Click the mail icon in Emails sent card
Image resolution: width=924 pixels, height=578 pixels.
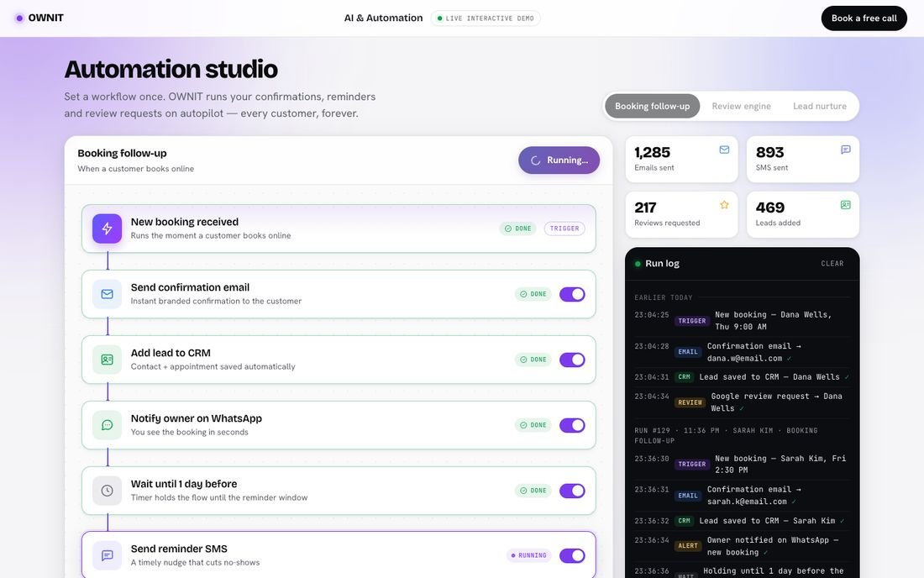[x=724, y=150]
